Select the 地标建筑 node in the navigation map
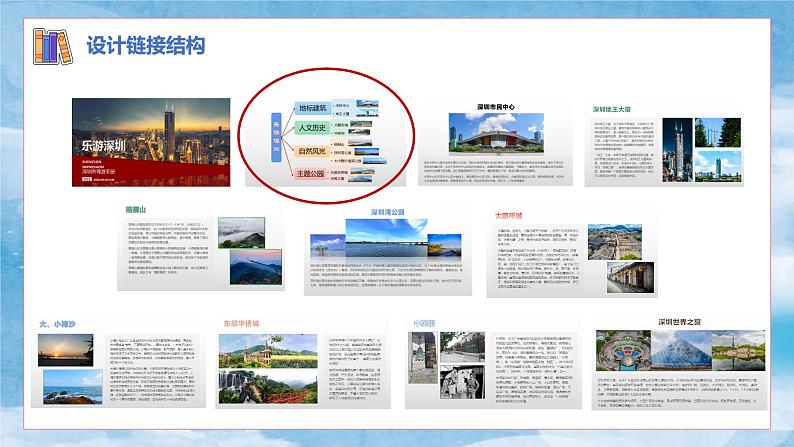 [312, 108]
